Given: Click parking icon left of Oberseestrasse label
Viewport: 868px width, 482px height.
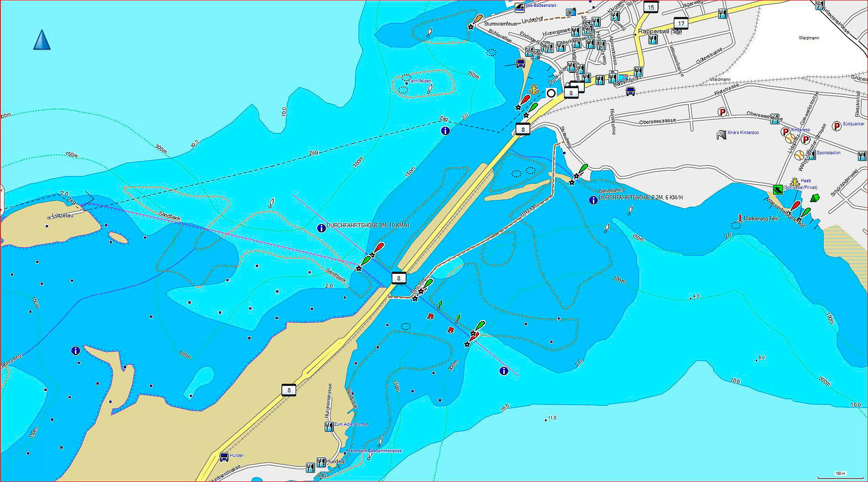Looking at the screenshot, I should 722,112.
